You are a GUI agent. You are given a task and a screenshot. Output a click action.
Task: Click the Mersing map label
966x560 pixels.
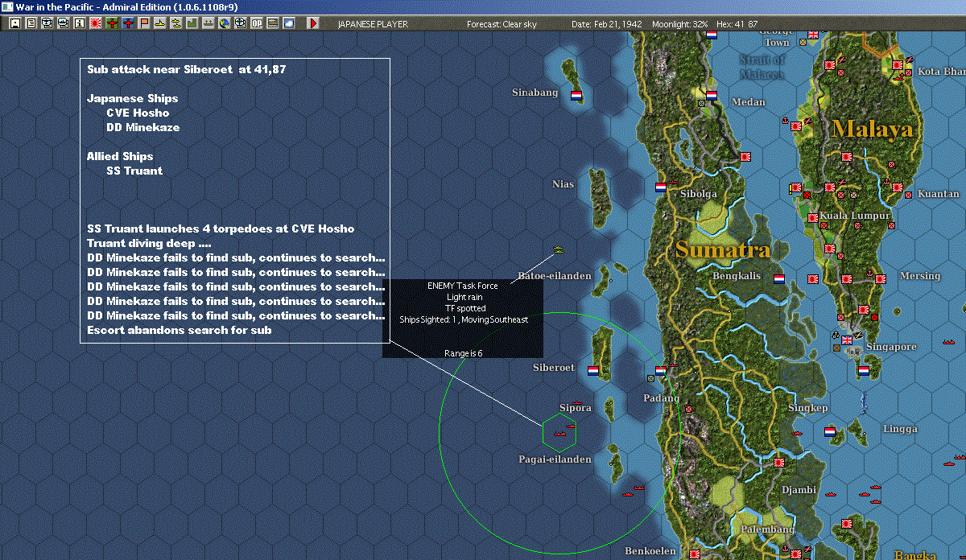click(x=920, y=276)
